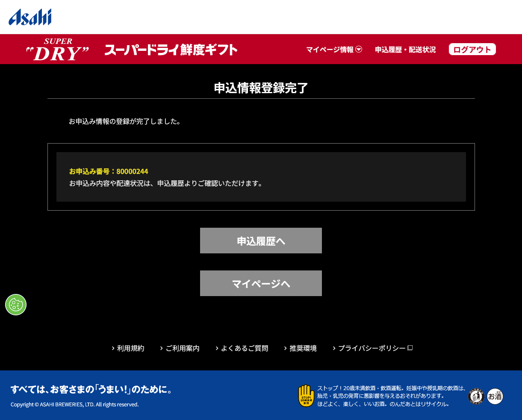Click the 申込情報登録完了 heading
Viewport: 522px width, 420px height.
click(x=261, y=88)
